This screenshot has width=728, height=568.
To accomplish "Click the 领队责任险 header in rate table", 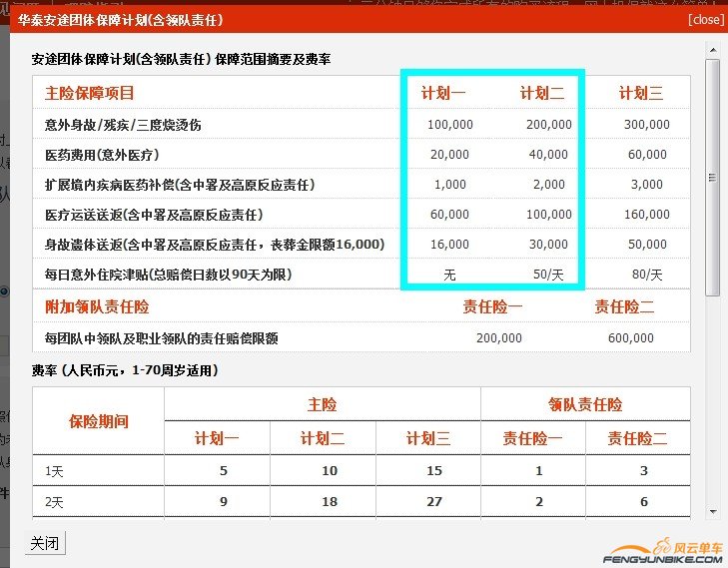I will [x=585, y=404].
